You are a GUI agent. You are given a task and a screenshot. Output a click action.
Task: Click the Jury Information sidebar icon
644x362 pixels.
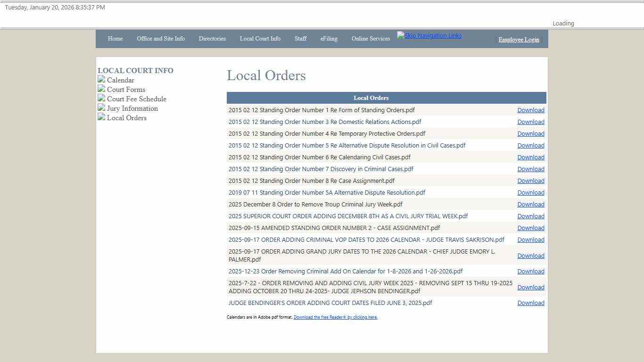101,108
